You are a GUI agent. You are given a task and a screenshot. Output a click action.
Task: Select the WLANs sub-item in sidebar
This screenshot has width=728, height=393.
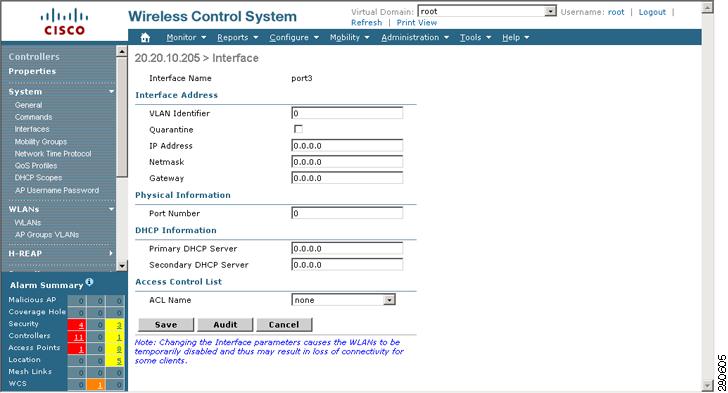pos(28,223)
